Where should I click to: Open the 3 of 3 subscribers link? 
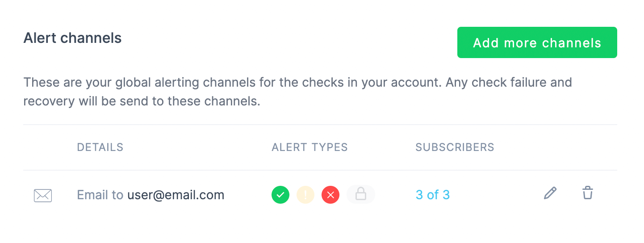[x=432, y=195]
